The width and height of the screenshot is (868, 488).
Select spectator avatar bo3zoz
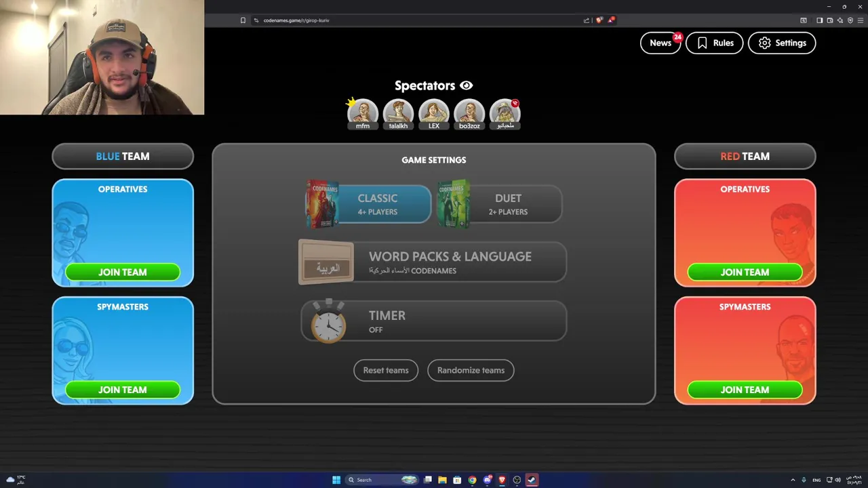469,113
